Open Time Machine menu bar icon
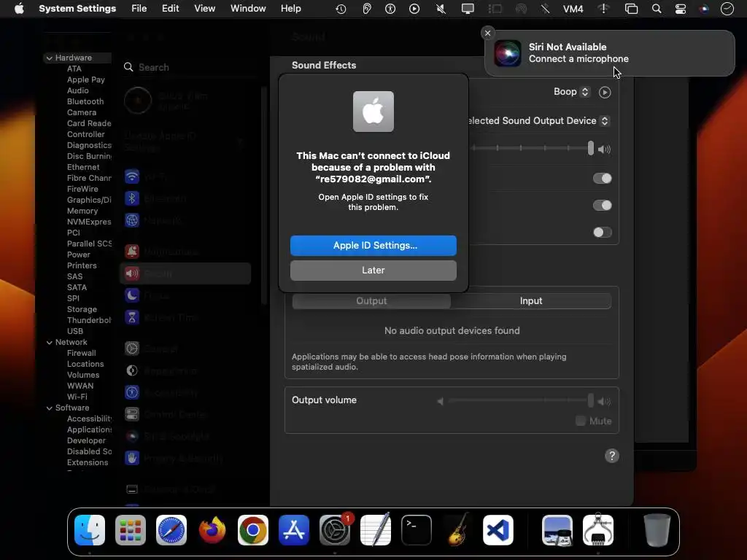Image resolution: width=747 pixels, height=560 pixels. pos(341,9)
